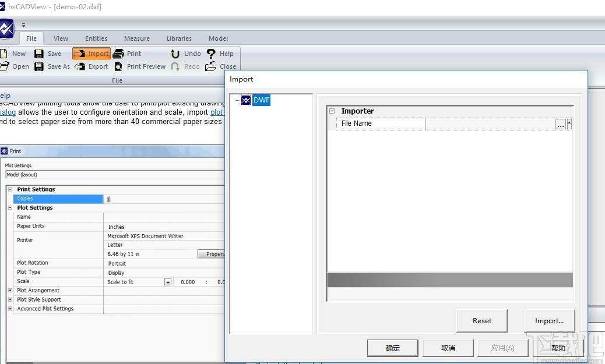
Task: Click the Save floppy disk icon
Action: coord(39,54)
